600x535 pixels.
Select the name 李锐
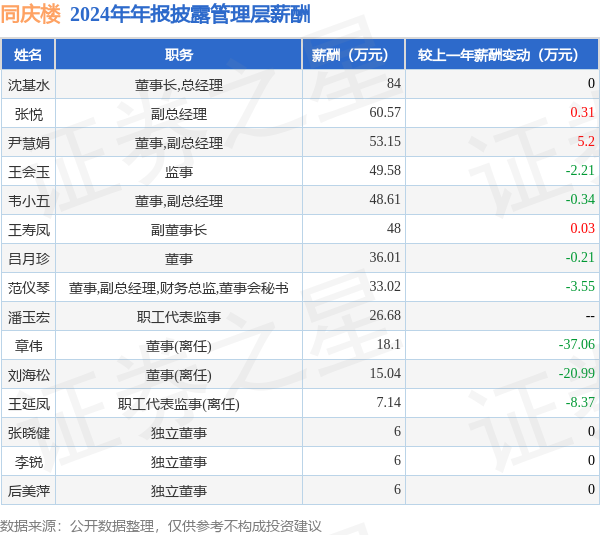29,462
